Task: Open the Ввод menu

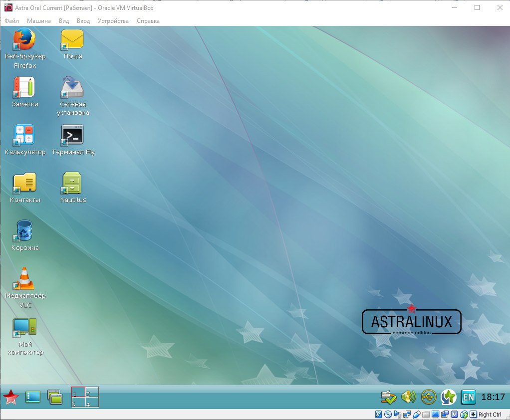Action: 83,21
